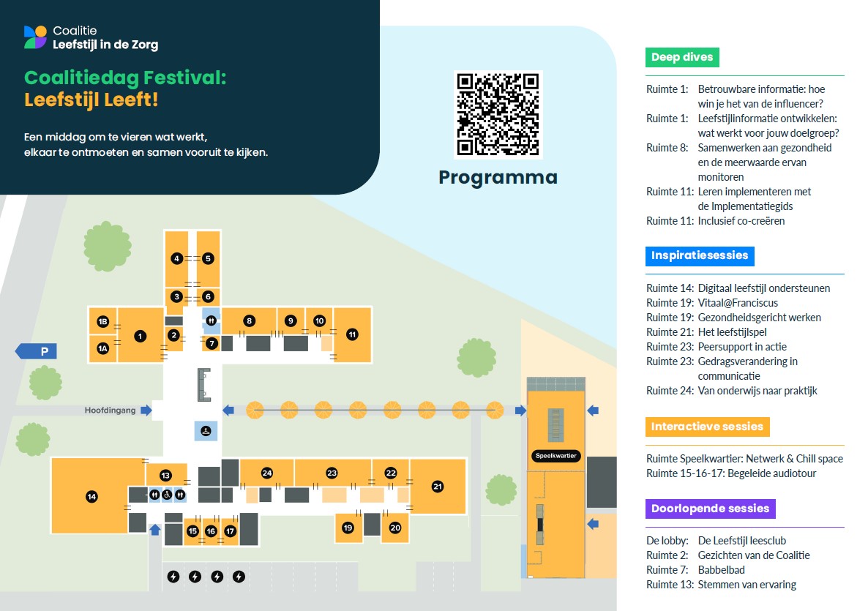Click the wheelchair accessible toilet icon
Viewport: 868px width, 611px height.
click(x=167, y=495)
